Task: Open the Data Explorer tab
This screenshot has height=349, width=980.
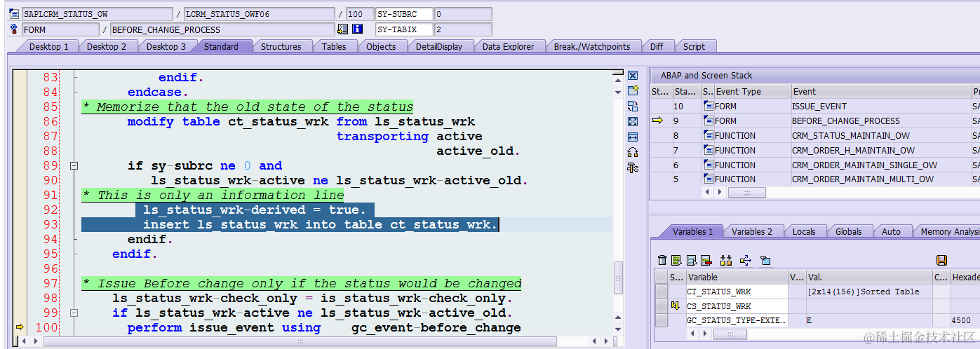Action: [x=508, y=46]
